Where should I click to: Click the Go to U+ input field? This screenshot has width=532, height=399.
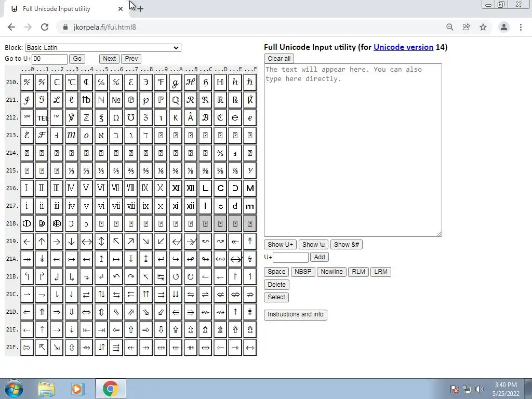(x=49, y=59)
